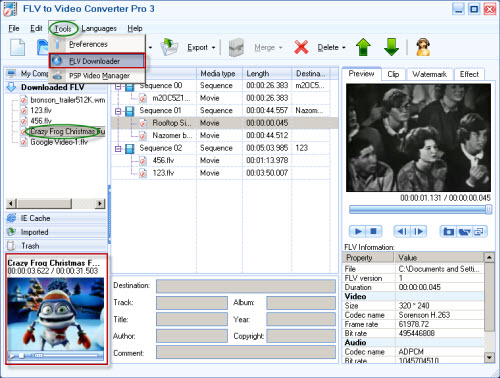Collapse Sequence 00 tree node
This screenshot has height=378, width=500.
pyautogui.click(x=118, y=86)
